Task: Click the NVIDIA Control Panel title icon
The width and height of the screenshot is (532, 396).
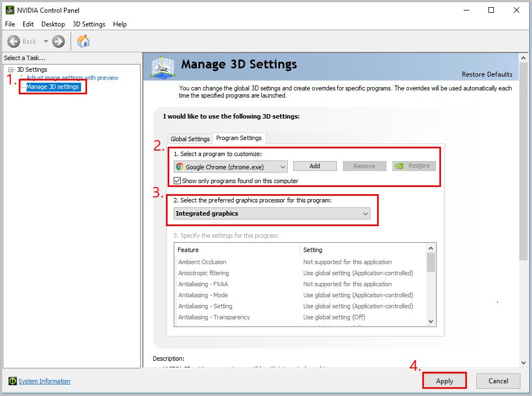Action: 9,10
